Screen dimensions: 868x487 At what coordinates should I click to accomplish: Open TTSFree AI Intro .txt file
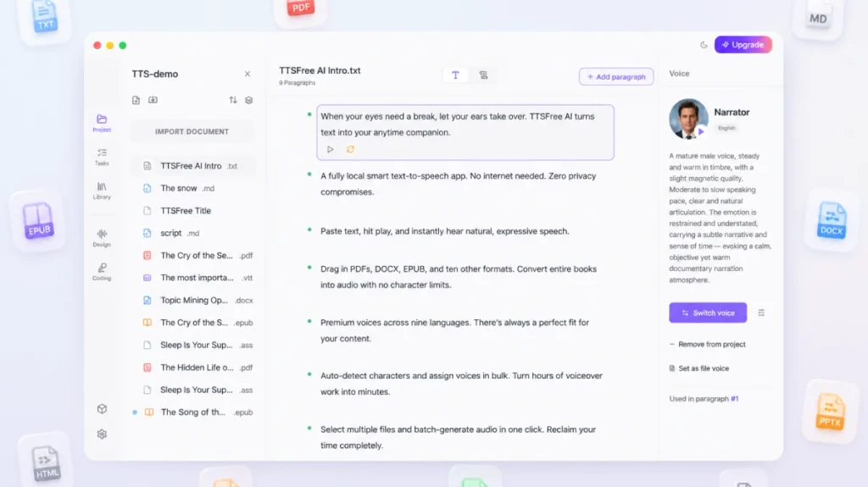(193, 166)
